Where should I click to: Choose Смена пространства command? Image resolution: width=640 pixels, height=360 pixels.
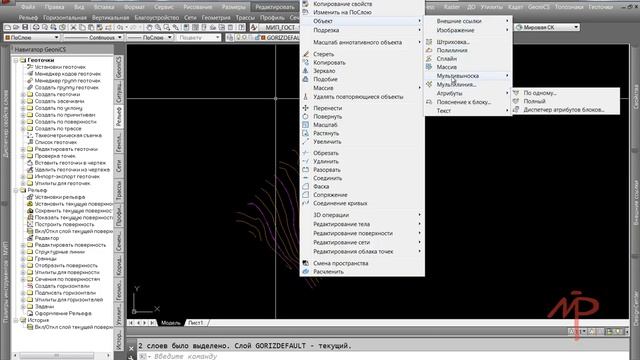click(x=340, y=263)
